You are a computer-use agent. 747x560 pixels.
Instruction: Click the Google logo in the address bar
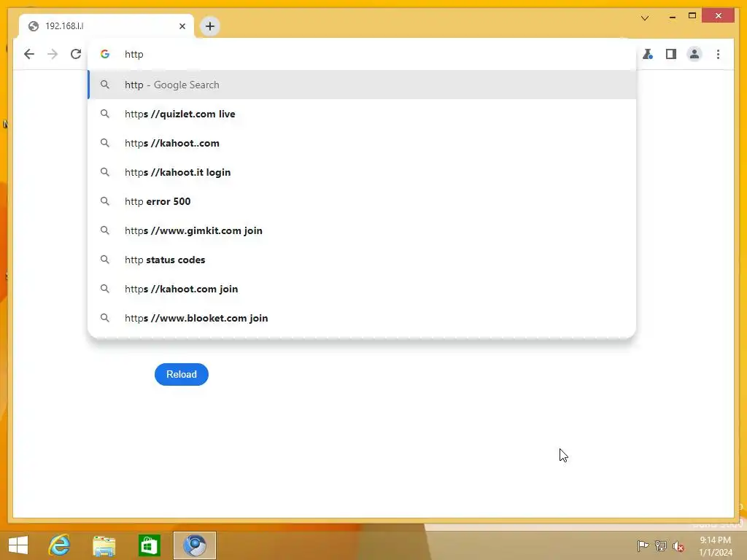(105, 54)
